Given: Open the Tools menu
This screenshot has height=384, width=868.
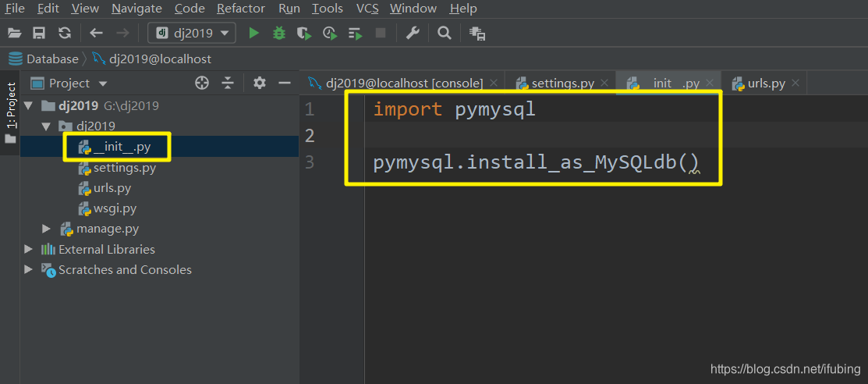Looking at the screenshot, I should [328, 9].
